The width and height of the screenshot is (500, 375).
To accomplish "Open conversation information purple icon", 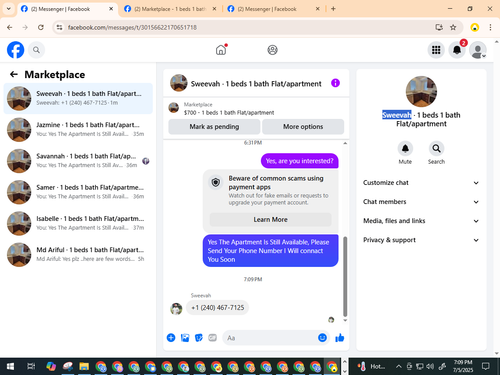I will (x=335, y=83).
